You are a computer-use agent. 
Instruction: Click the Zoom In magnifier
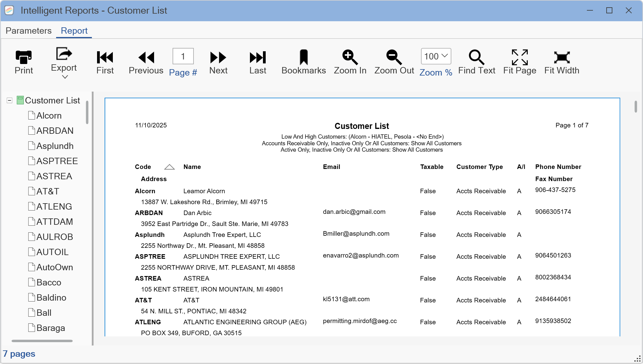pos(350,57)
